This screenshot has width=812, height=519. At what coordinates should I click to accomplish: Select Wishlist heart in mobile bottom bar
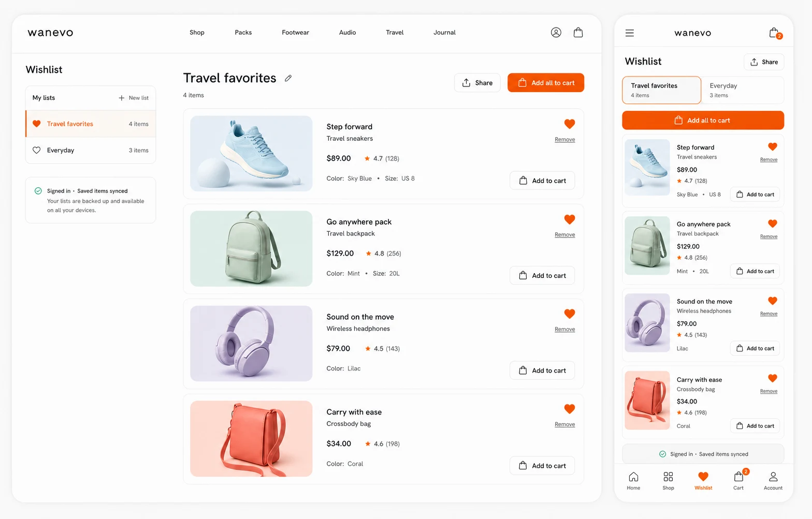(703, 481)
